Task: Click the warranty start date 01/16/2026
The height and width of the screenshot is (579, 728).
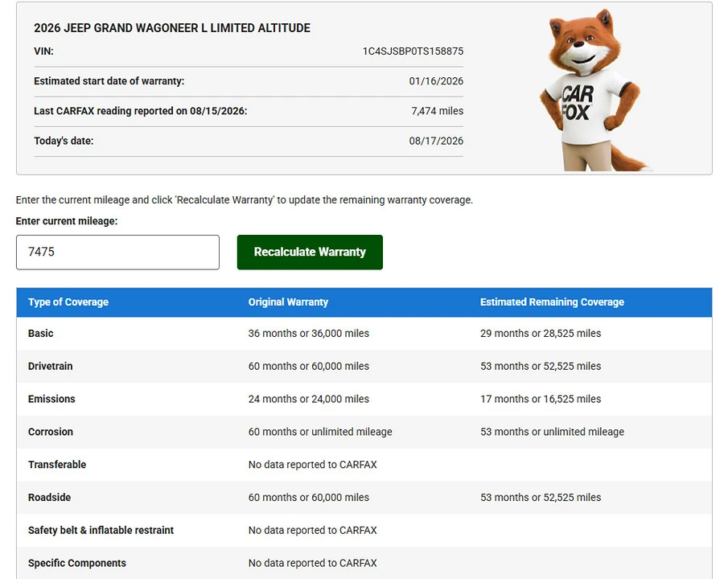Action: pos(436,81)
